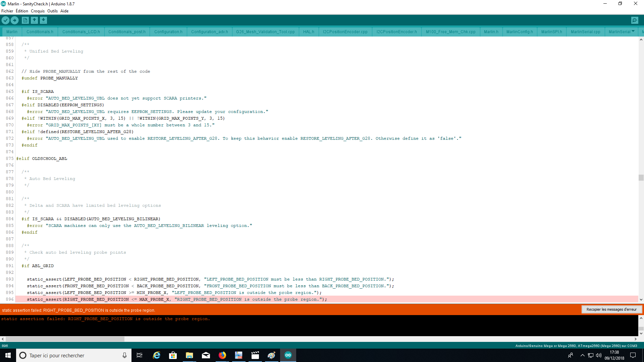This screenshot has width=644, height=362.
Task: Click the console horizontal scrollbar thumb
Action: [x=65, y=339]
